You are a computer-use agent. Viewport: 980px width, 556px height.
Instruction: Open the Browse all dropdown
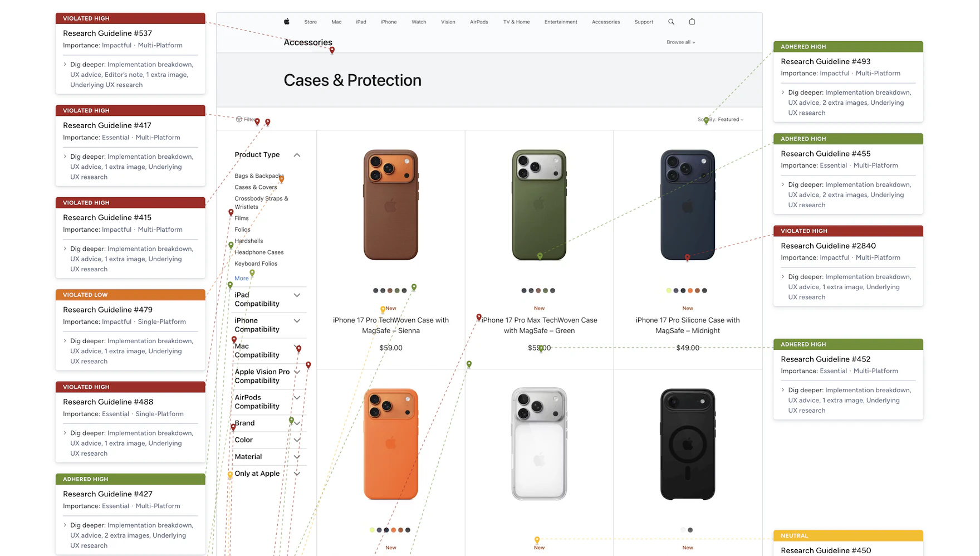[x=681, y=42]
